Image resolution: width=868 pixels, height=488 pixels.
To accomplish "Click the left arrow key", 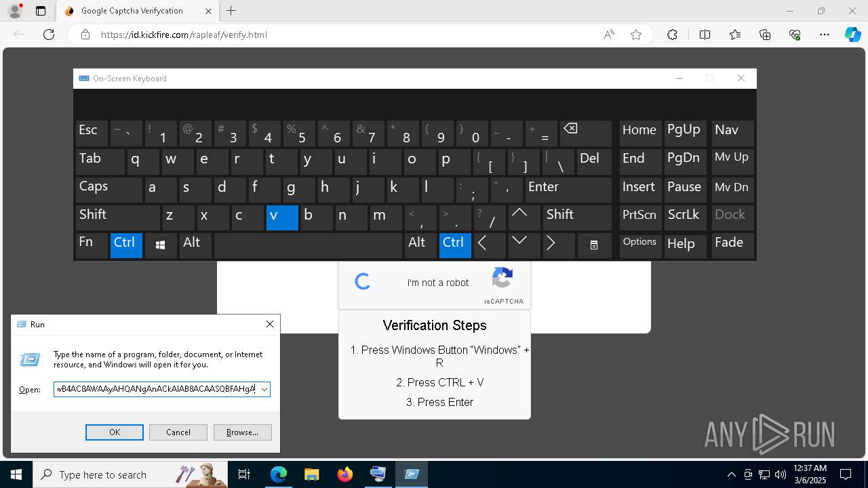I will point(489,245).
